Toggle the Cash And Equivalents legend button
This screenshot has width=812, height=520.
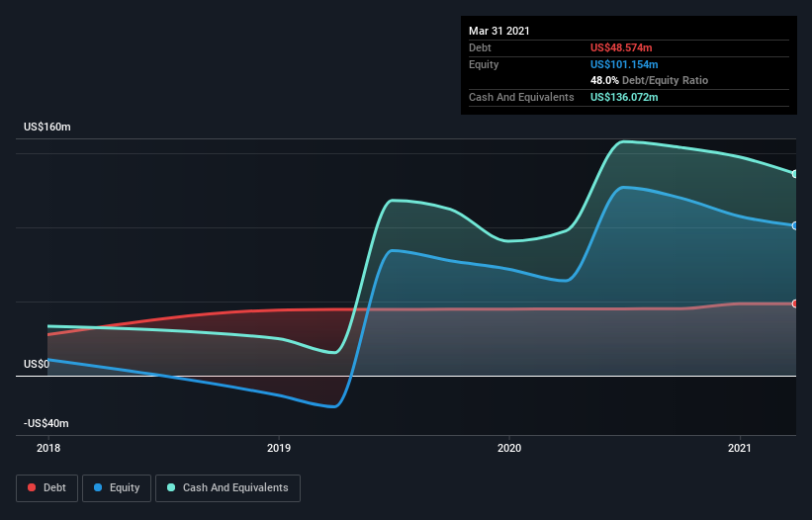tap(227, 488)
